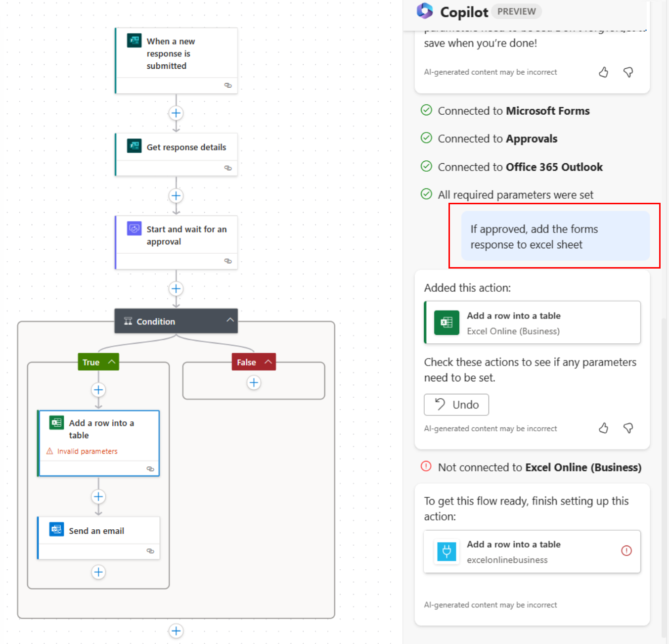Click the Excel icon in Copilot's added action card
Screen dimensions: 669x644
pos(446,322)
